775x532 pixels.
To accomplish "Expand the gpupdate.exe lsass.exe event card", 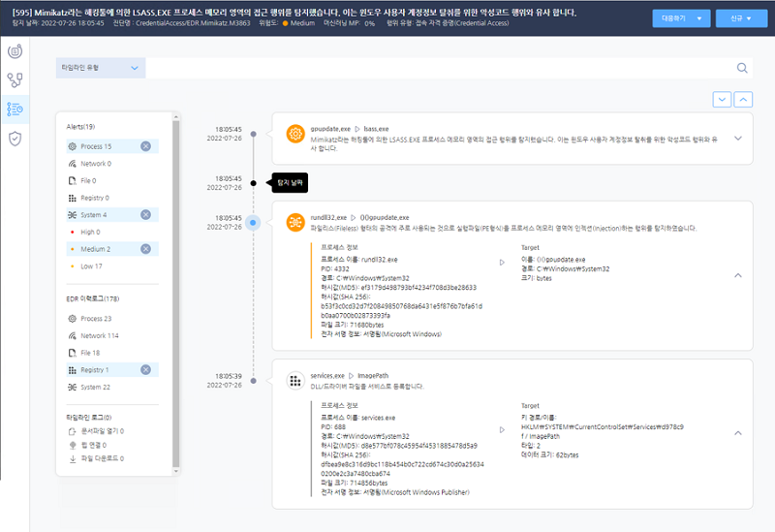I will tap(738, 139).
